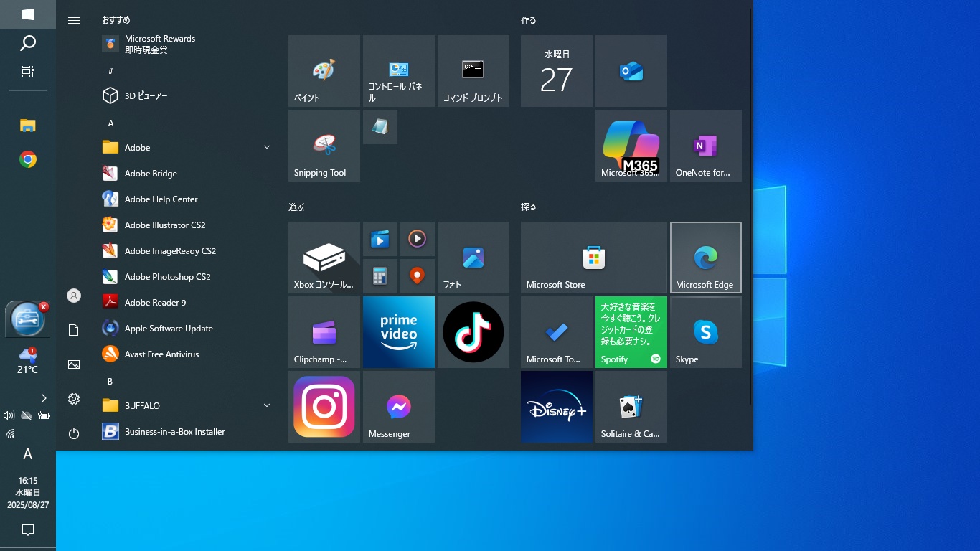Open the Media Player small tile
Image resolution: width=980 pixels, height=551 pixels.
point(418,239)
